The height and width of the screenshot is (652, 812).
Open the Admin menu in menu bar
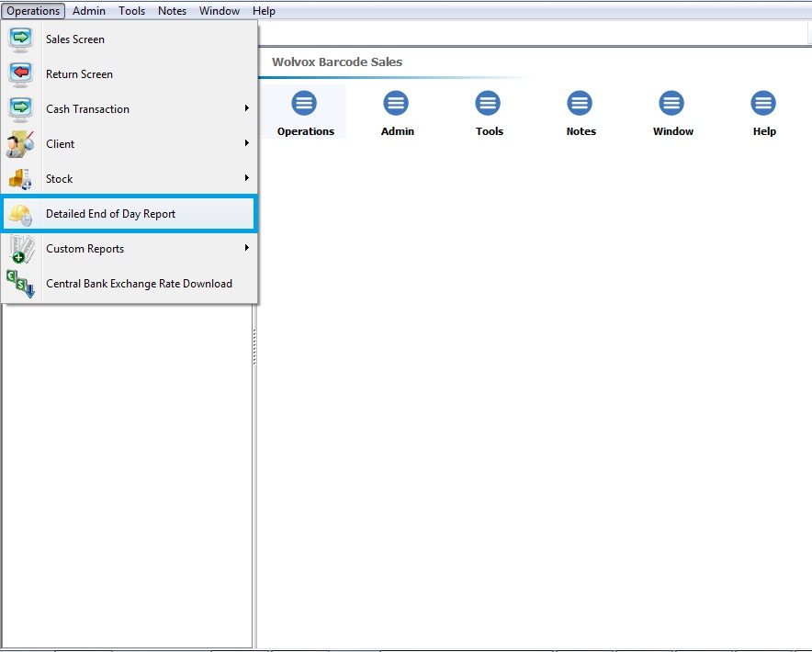pos(89,11)
